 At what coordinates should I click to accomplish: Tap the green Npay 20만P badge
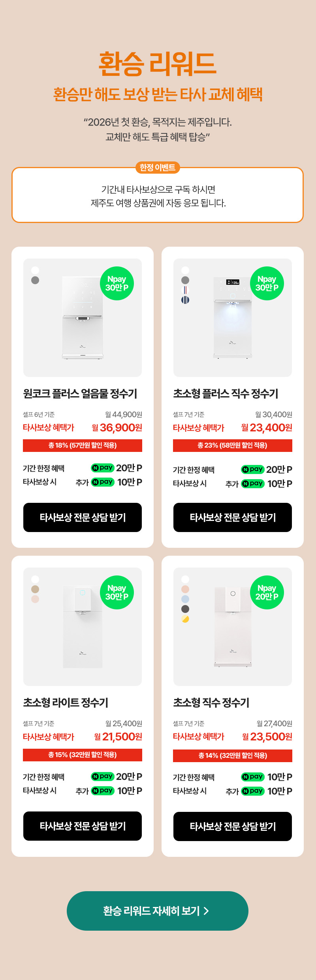click(x=267, y=592)
